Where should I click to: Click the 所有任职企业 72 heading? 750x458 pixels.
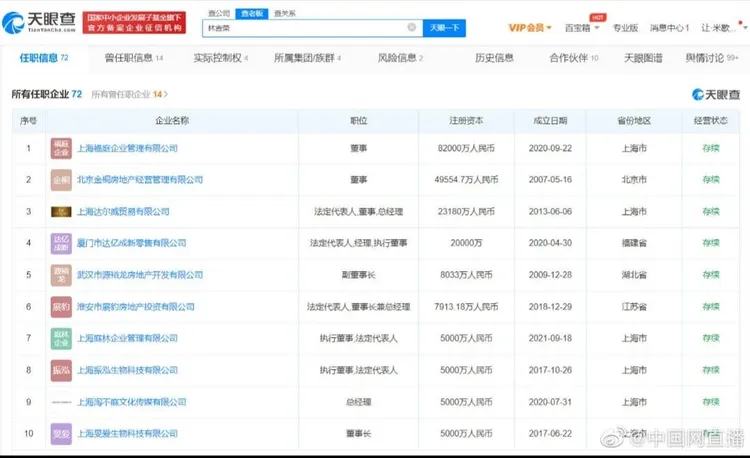(46, 94)
